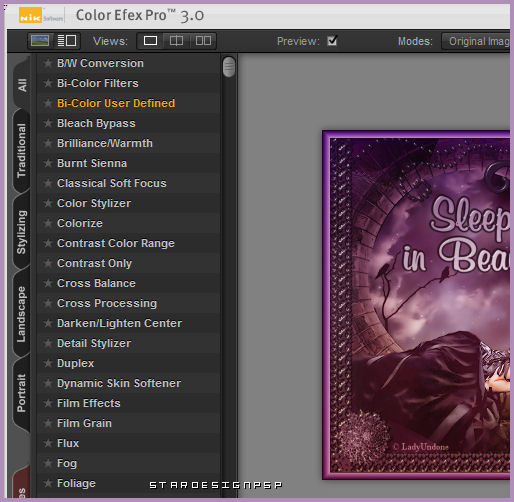Open the All filters tab
Image resolution: width=514 pixels, height=502 pixels.
pyautogui.click(x=22, y=85)
